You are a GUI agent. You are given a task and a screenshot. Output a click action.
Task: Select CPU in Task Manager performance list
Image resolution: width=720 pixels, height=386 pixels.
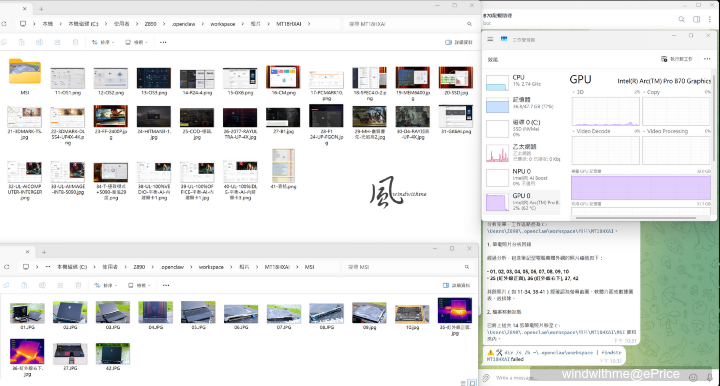click(x=523, y=82)
